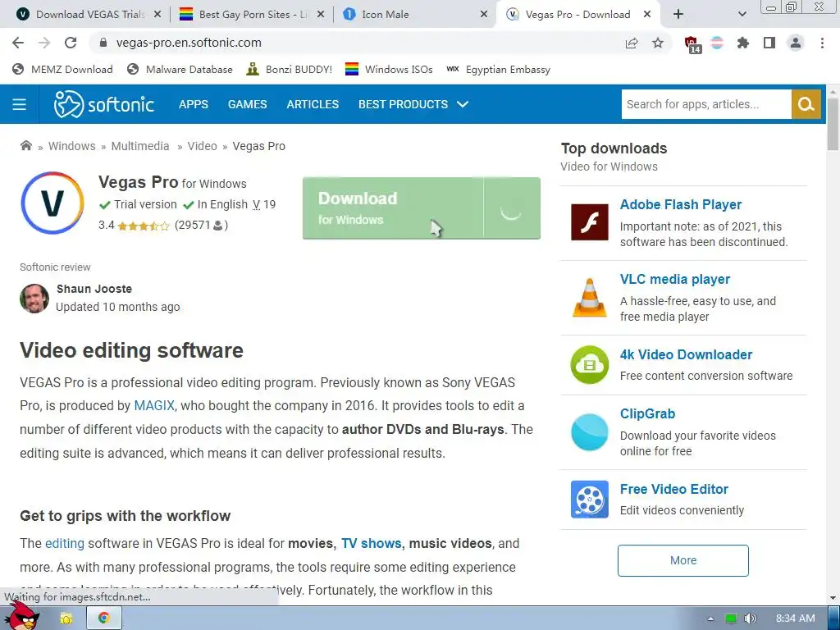The height and width of the screenshot is (630, 840).
Task: Open the tab search chevron in Chrome
Action: coord(742,15)
